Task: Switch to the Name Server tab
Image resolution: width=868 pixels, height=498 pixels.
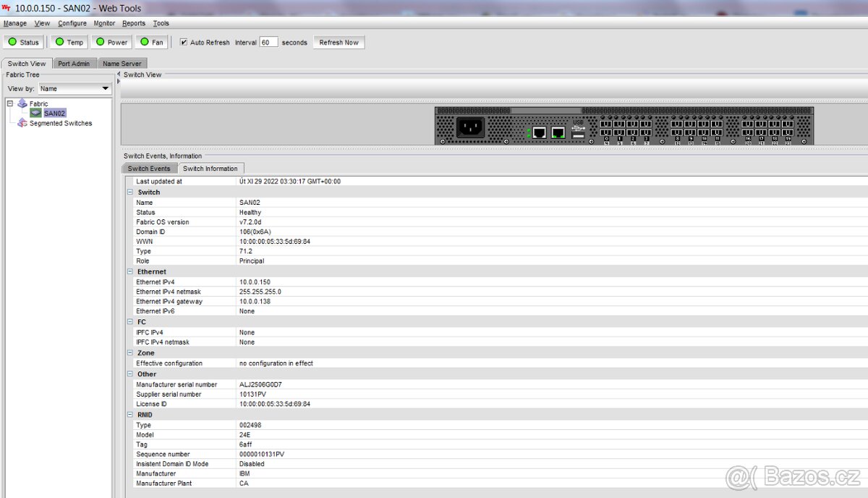Action: [122, 64]
